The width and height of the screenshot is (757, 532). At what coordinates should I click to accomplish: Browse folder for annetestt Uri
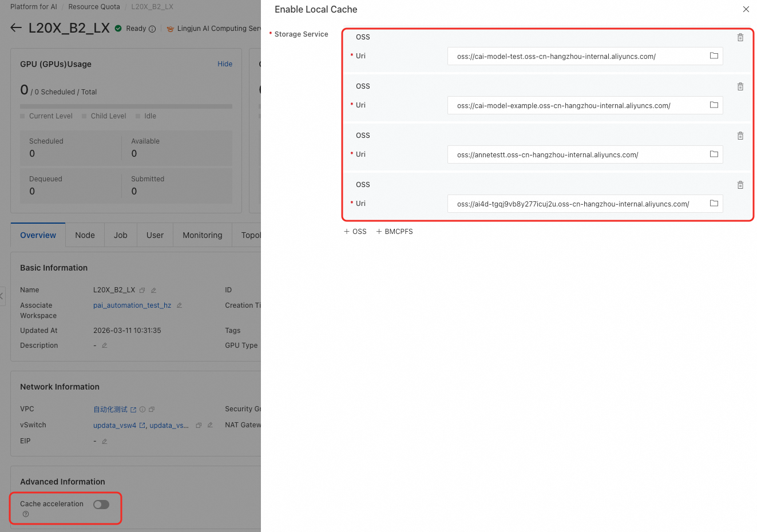pyautogui.click(x=714, y=154)
